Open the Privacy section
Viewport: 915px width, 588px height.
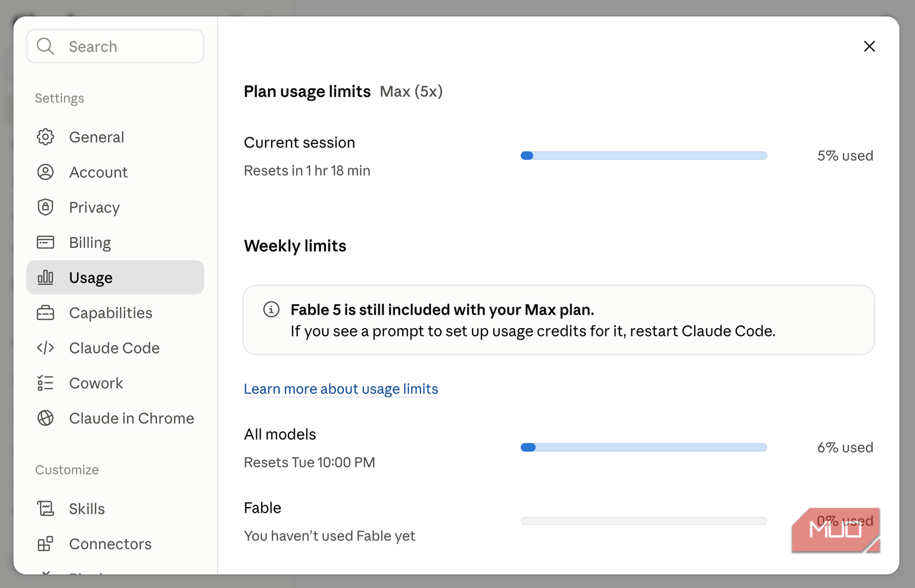115,207
